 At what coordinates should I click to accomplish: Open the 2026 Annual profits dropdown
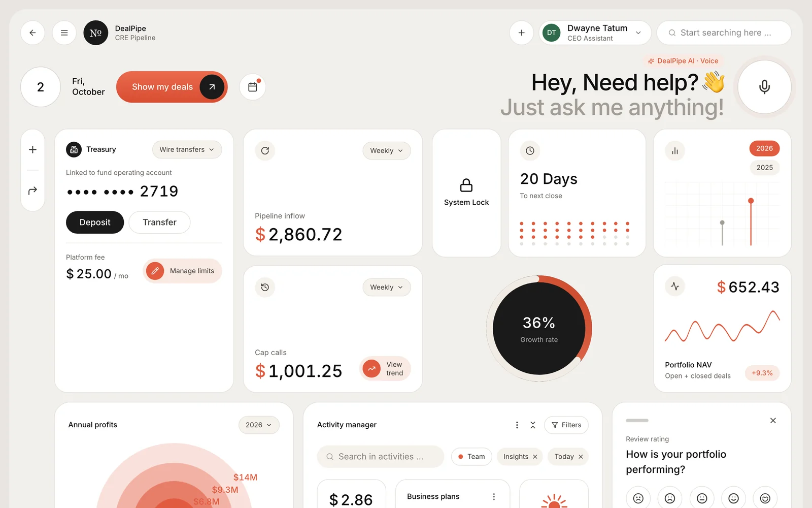pyautogui.click(x=259, y=425)
